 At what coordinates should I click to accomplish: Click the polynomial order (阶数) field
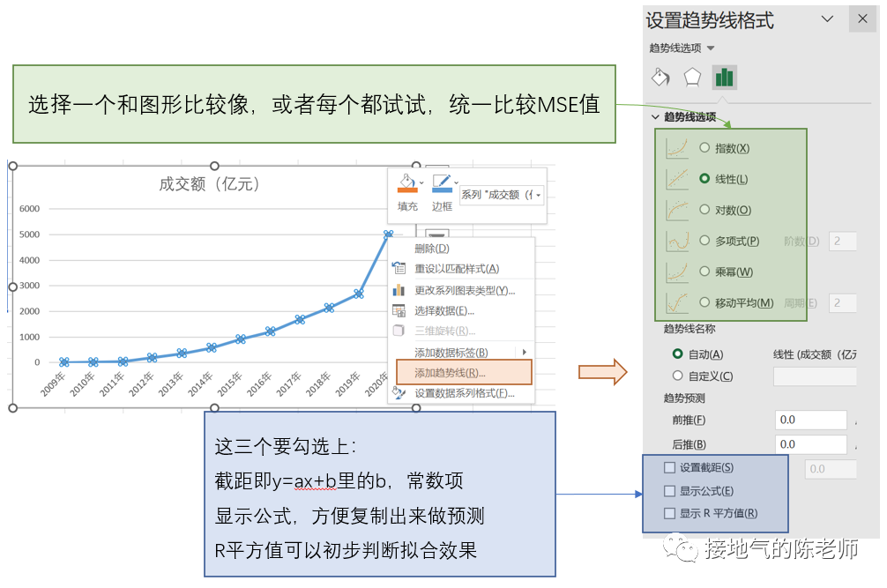[842, 241]
